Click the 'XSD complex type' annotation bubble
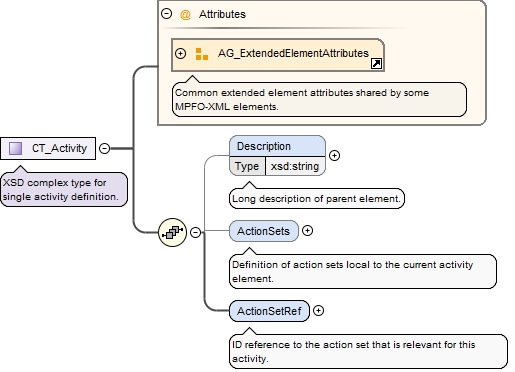This screenshot has height=372, width=515. (x=64, y=189)
